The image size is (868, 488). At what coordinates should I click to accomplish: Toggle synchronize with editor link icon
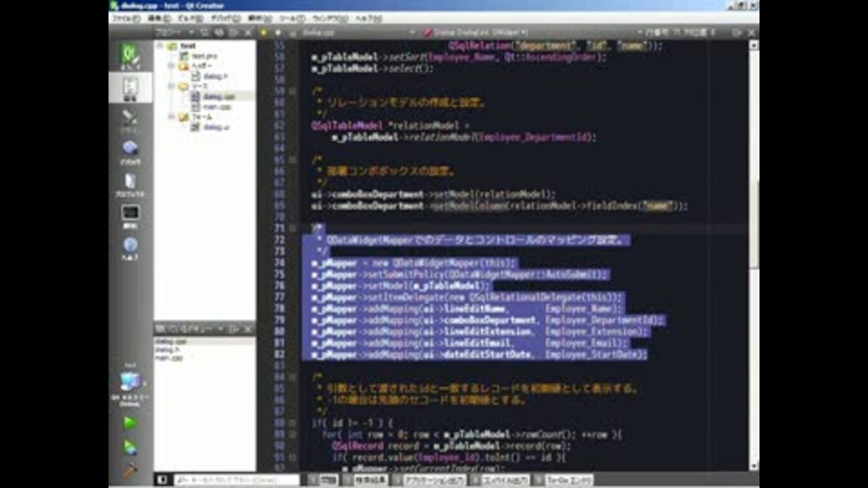click(x=219, y=33)
